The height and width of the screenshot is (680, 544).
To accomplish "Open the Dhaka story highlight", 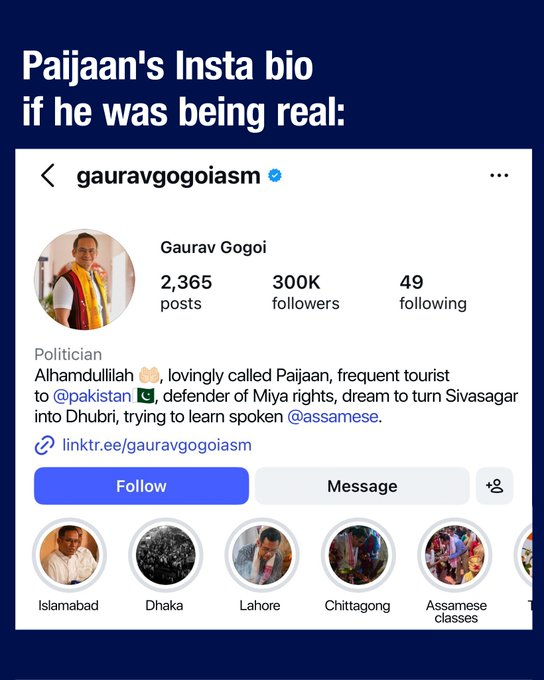I will (x=165, y=555).
